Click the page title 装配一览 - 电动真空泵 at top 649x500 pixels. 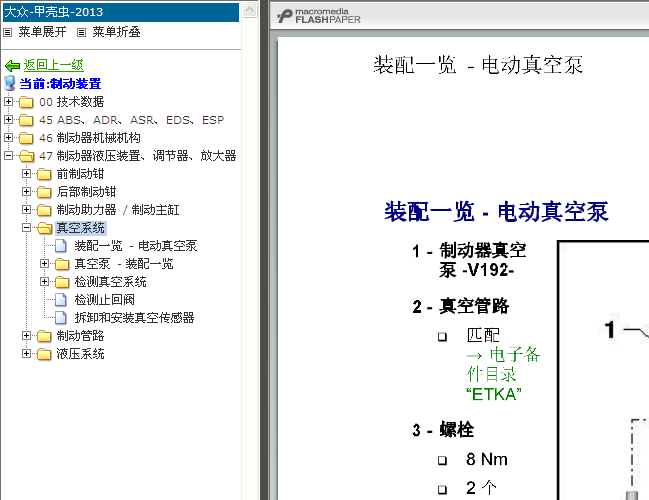pos(478,65)
